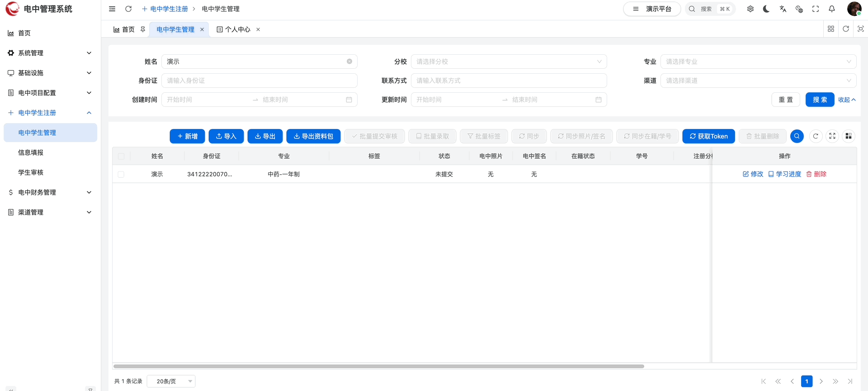Select 电中学生管理 sidebar item

pos(50,133)
